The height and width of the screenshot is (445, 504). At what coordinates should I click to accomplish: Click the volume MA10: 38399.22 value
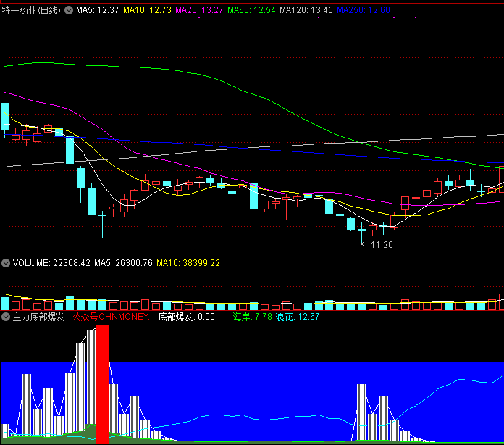pyautogui.click(x=188, y=263)
